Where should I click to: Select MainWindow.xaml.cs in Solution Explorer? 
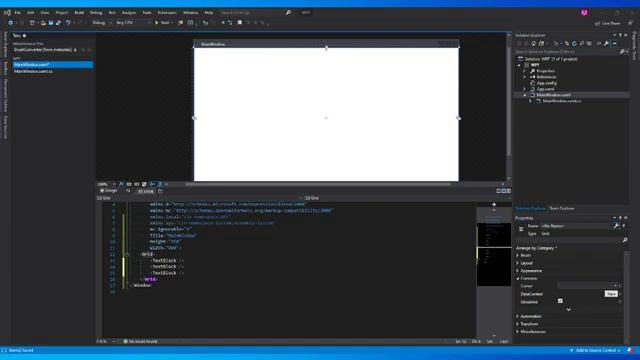click(x=562, y=101)
